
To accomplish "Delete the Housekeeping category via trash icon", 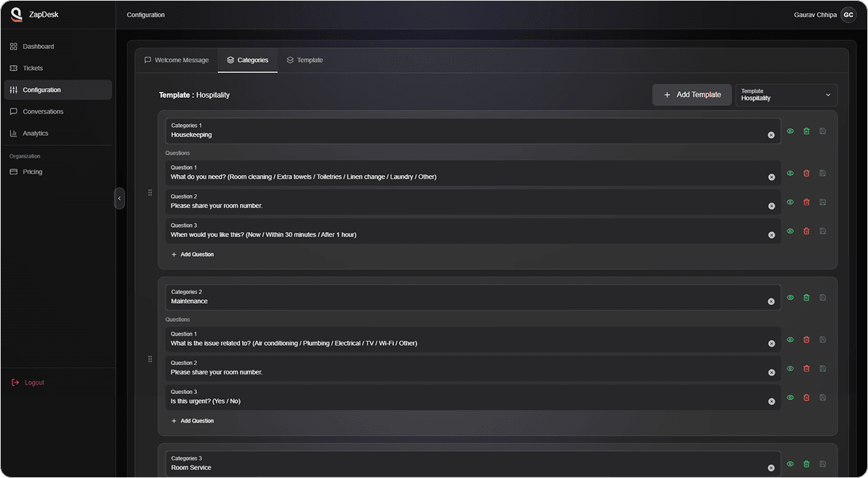I will [x=806, y=131].
